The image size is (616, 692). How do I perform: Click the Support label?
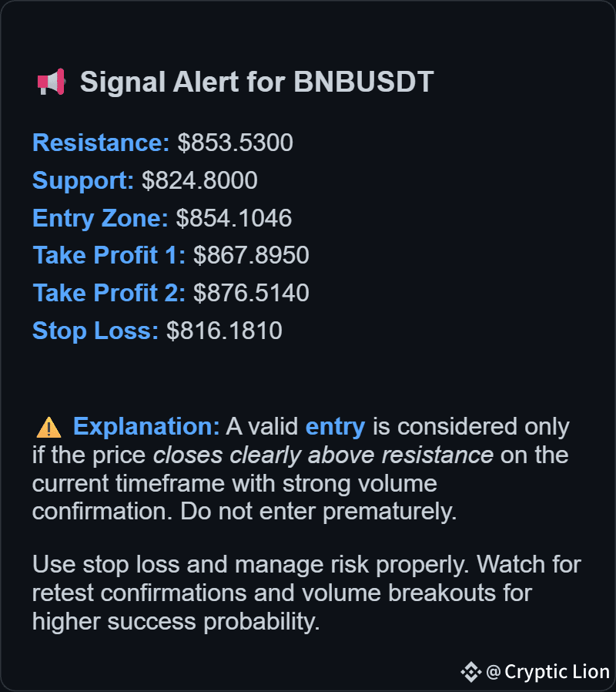(x=83, y=180)
